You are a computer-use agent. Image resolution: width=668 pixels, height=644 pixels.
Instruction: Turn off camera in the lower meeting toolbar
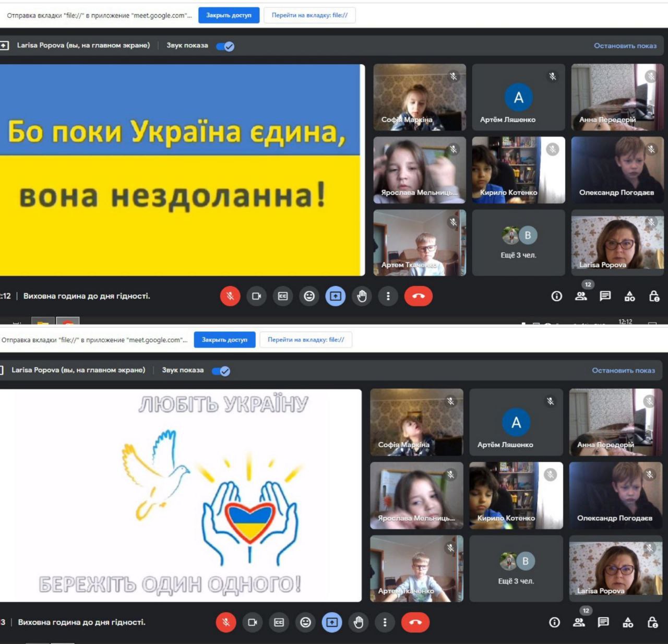click(x=253, y=622)
